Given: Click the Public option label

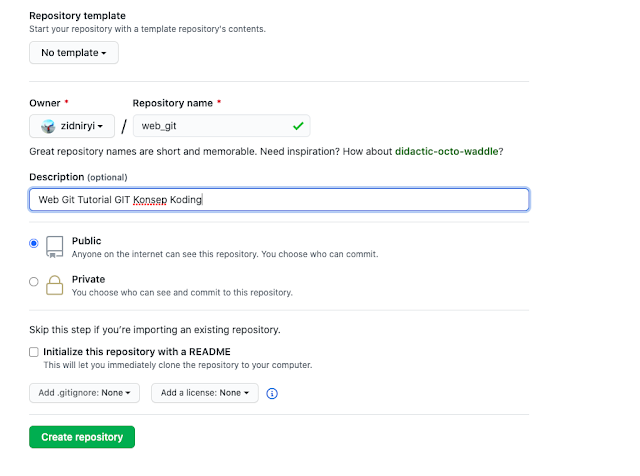Looking at the screenshot, I should point(87,241).
